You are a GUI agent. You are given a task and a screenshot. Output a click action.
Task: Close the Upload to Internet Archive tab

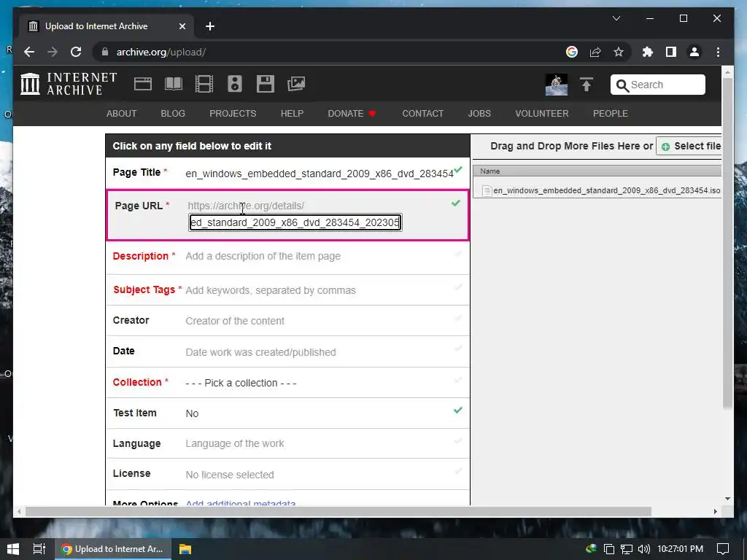point(182,26)
